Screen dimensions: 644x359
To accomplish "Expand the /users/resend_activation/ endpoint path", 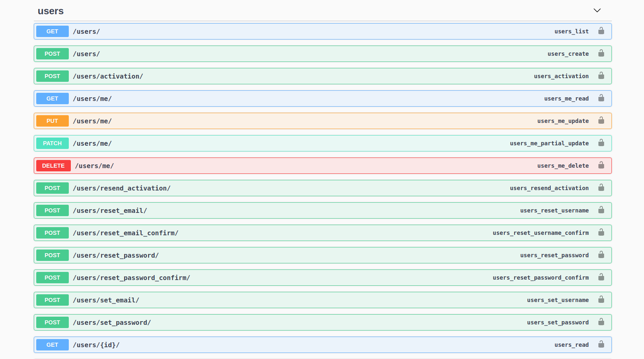I will pos(122,188).
